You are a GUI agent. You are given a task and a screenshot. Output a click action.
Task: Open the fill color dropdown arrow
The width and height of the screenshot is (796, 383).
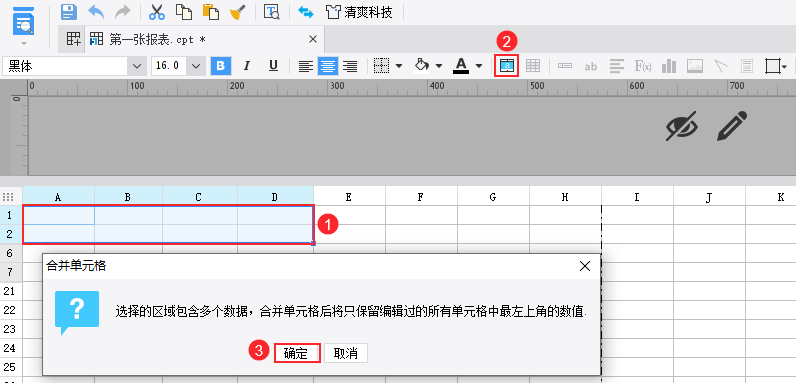click(439, 66)
